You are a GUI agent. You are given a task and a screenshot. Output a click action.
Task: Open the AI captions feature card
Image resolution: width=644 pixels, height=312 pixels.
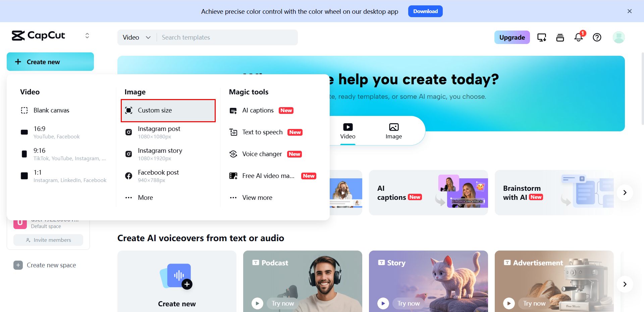428,192
